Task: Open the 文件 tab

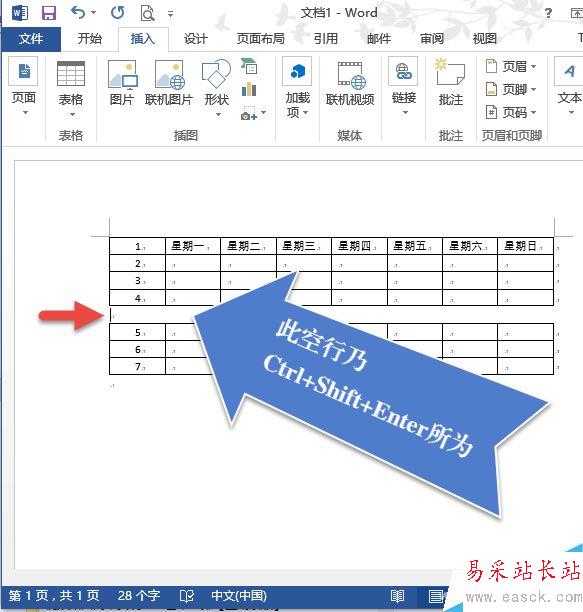Action: click(31, 39)
